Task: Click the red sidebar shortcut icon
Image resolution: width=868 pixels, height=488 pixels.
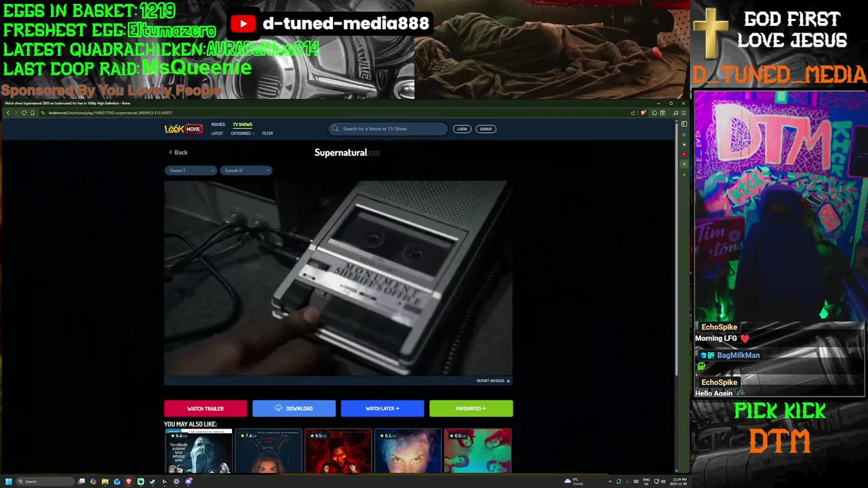Action: pos(684,154)
